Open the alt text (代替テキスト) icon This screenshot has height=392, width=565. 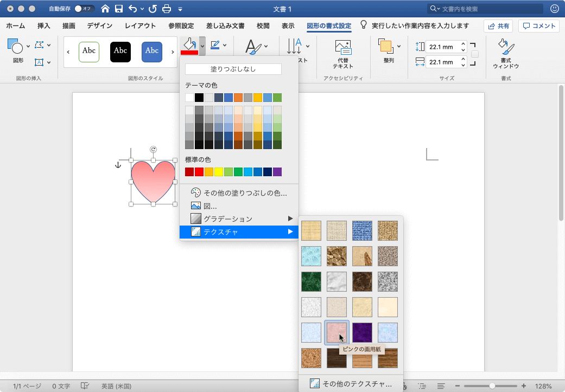[x=342, y=47]
